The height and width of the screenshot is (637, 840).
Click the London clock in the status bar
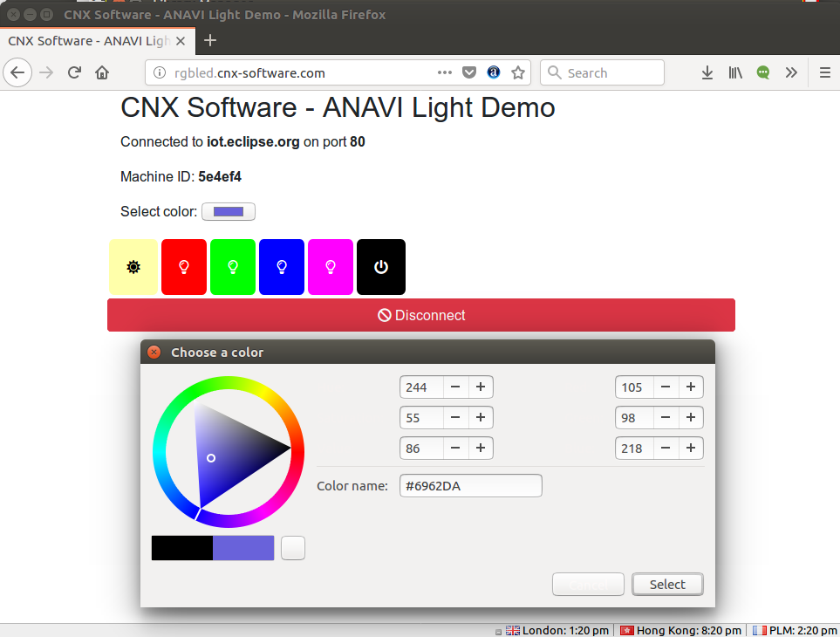[x=557, y=631]
